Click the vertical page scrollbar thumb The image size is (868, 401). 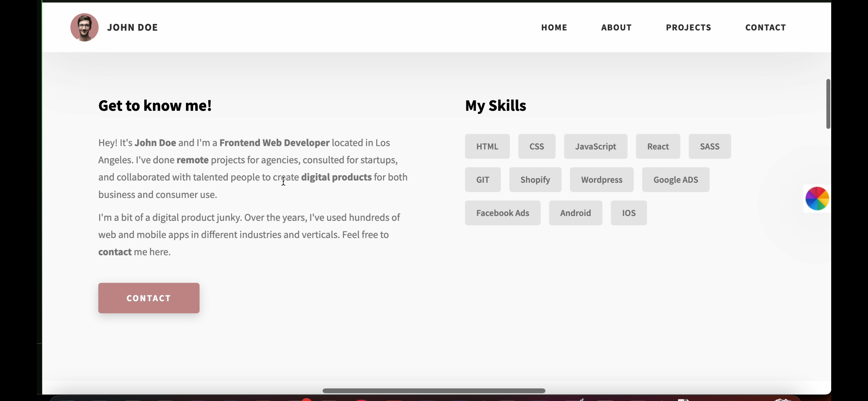point(828,104)
